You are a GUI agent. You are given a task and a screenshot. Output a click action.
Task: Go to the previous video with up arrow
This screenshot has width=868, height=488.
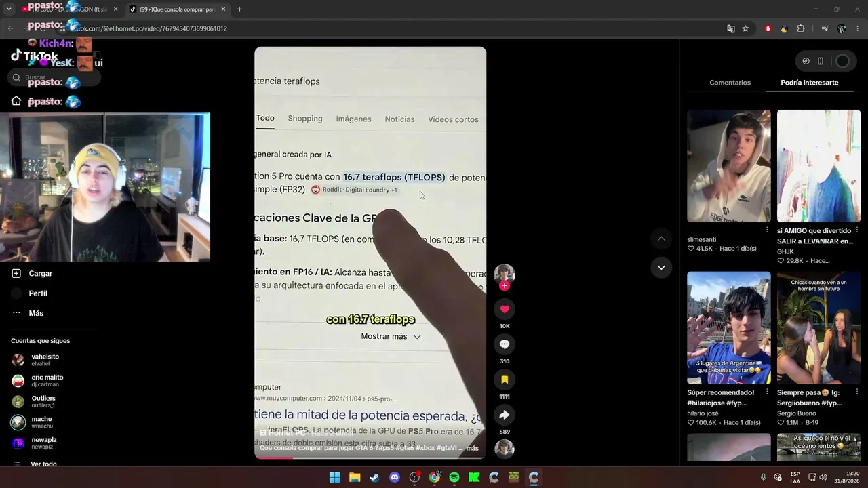point(661,239)
